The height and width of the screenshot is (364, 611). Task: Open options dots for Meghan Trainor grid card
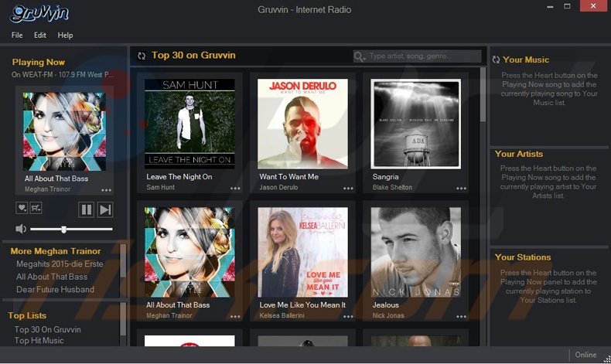235,317
